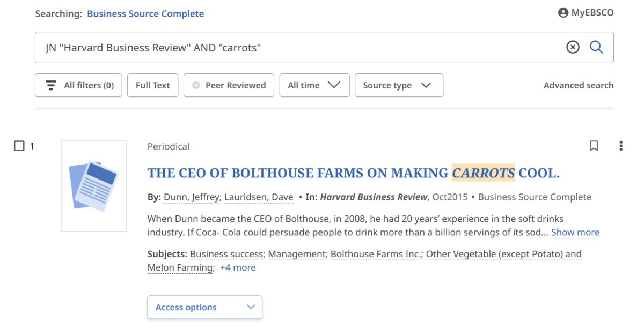Screen dimensions: 644x336
Task: Open the All time date dropdown
Action: [314, 85]
